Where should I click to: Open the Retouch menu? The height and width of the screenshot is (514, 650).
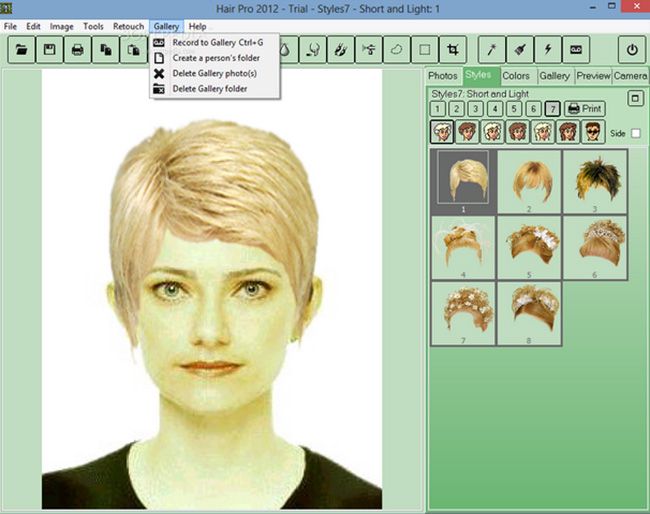pos(129,27)
